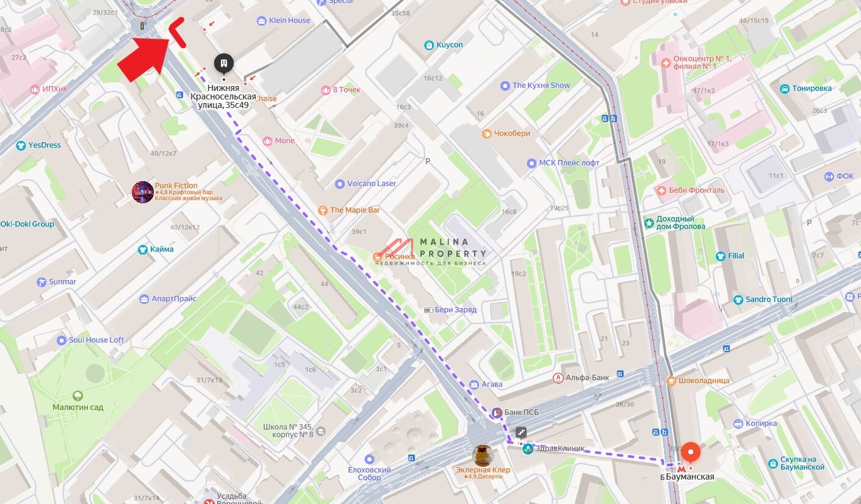Click the red Бауманская destination pin
This screenshot has height=504, width=861.
(x=690, y=454)
